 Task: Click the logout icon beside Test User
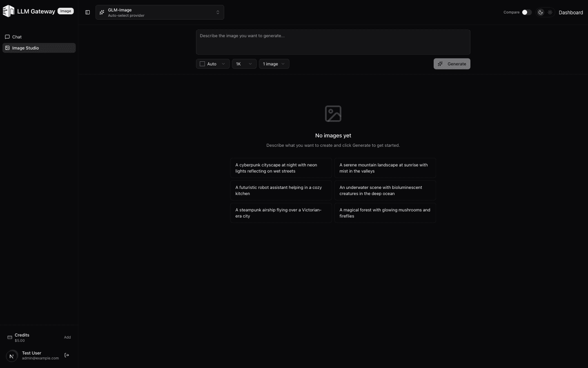(67, 355)
